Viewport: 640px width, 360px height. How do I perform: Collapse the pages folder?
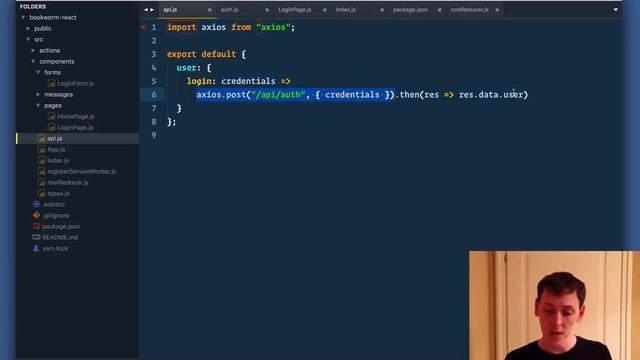click(x=38, y=105)
